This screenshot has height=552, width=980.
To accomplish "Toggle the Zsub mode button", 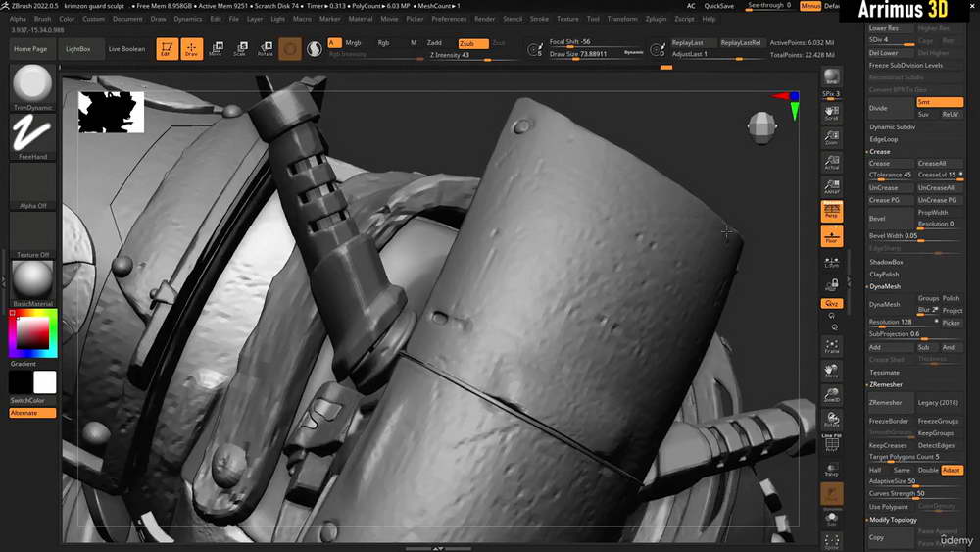I will point(473,43).
